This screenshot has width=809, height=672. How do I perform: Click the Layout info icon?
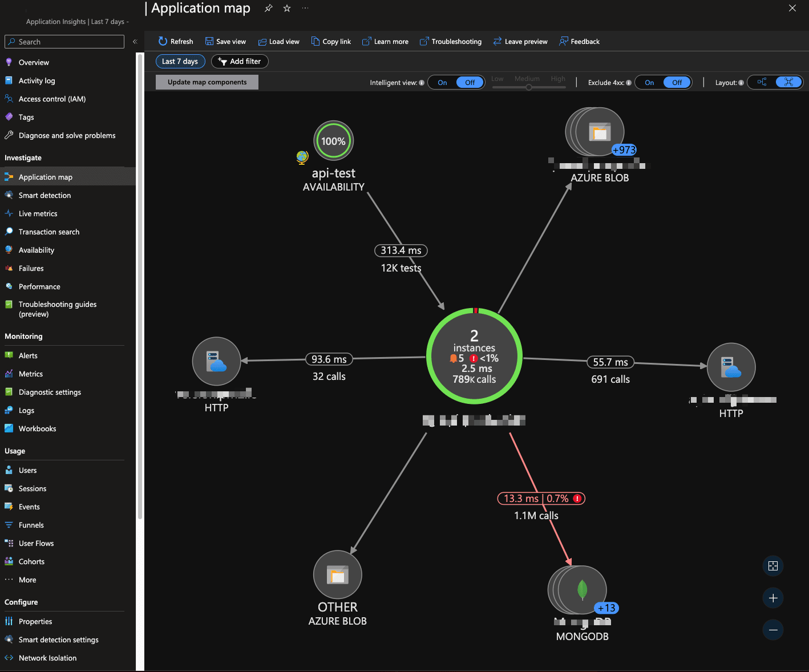click(741, 83)
